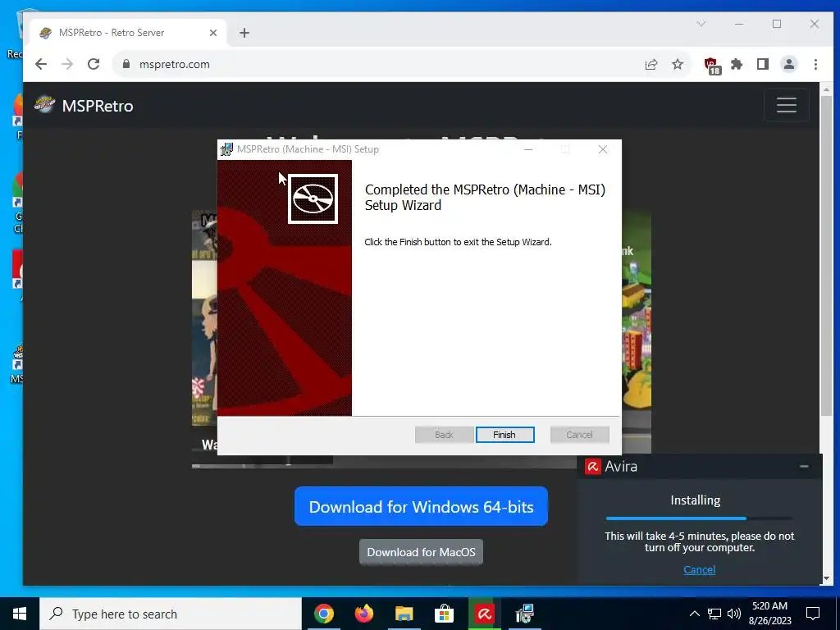Select the MSPRetro - Retro Server tab
The width and height of the screenshot is (840, 630).
[x=127, y=33]
